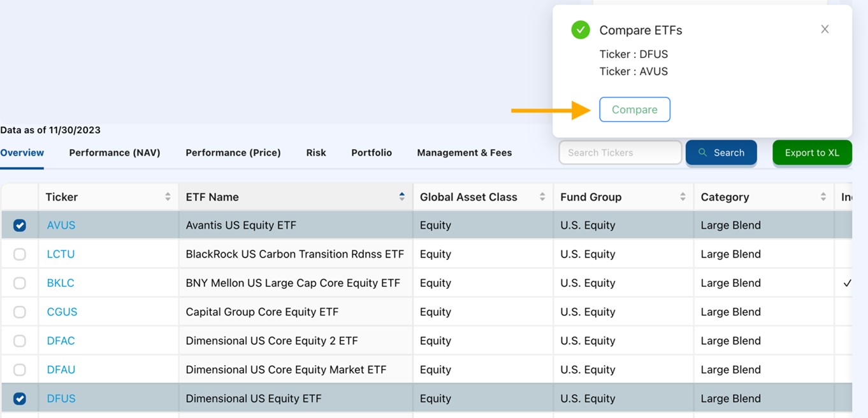Click the Search button
The height and width of the screenshot is (418, 868).
(721, 153)
